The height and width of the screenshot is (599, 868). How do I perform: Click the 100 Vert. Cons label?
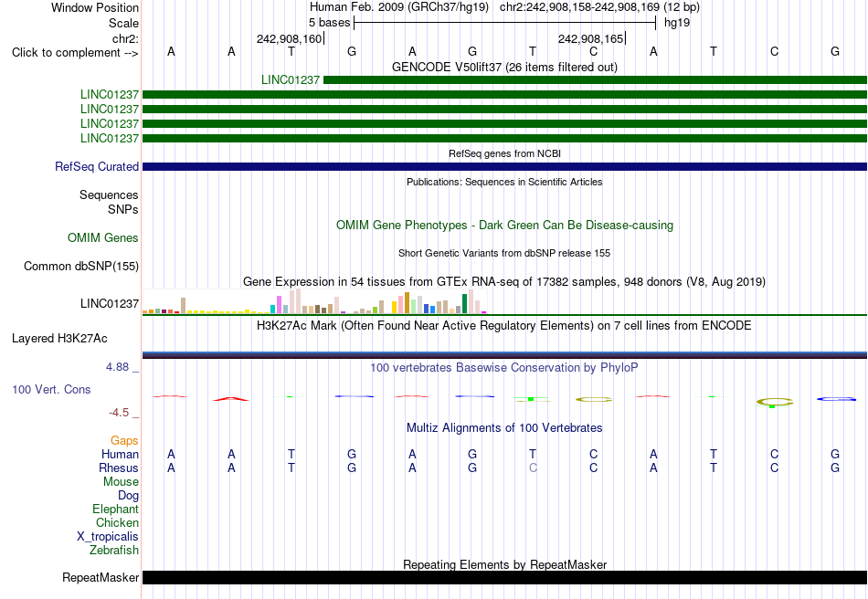[x=51, y=389]
